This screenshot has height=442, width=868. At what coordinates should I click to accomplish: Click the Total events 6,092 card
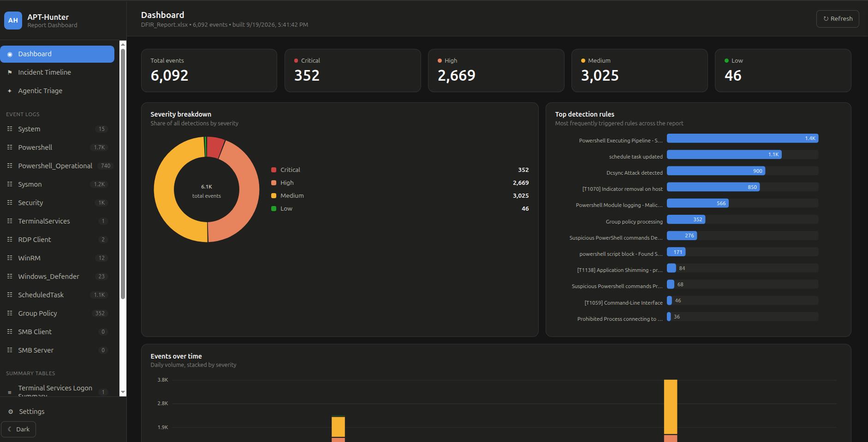209,71
